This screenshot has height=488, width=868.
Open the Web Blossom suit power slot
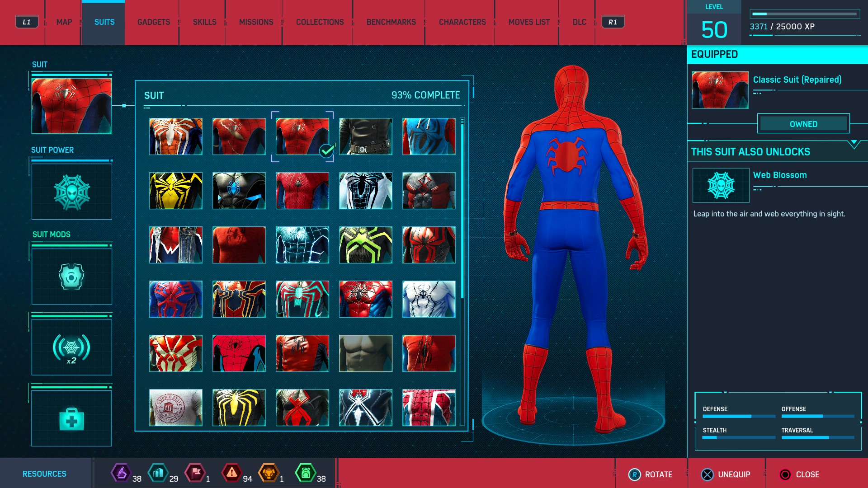(71, 192)
